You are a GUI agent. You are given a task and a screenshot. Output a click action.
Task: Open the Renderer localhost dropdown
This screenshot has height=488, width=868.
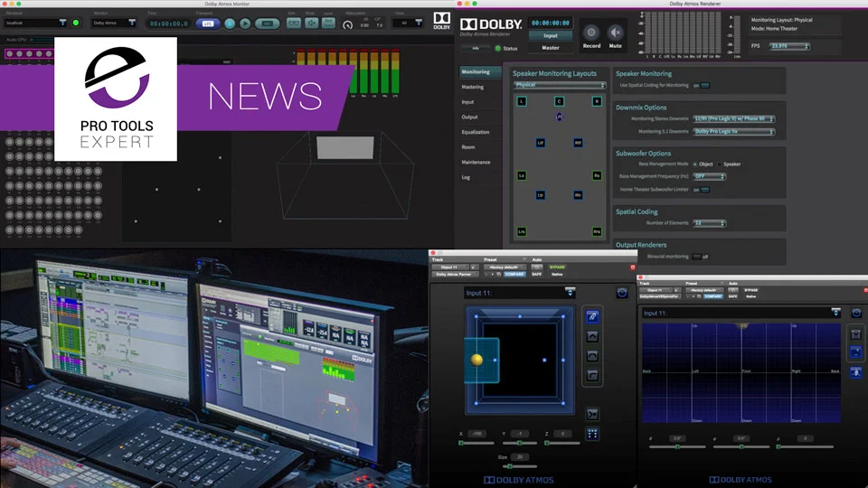[x=35, y=23]
